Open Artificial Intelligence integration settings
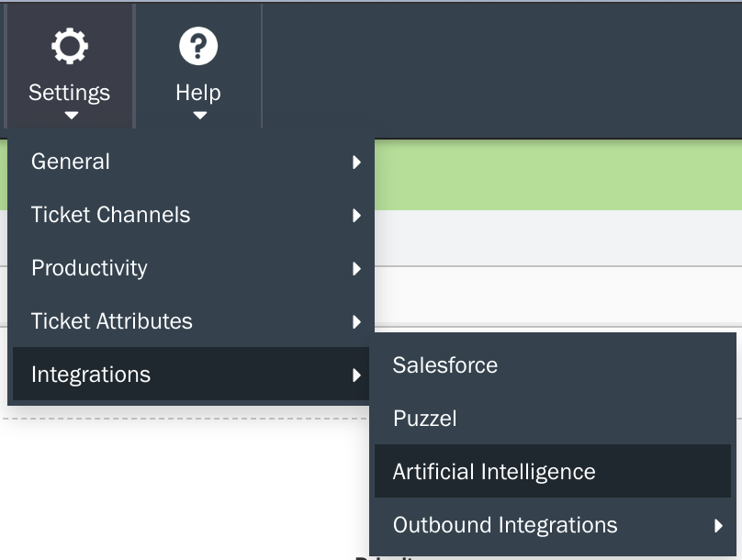Image resolution: width=742 pixels, height=560 pixels. coord(494,472)
